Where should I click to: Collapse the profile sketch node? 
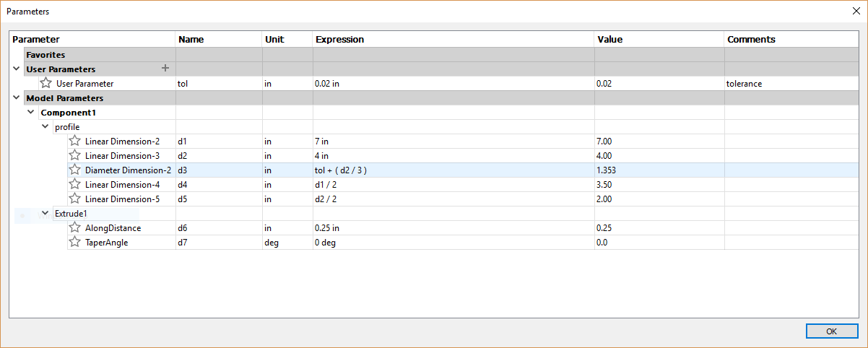click(45, 126)
